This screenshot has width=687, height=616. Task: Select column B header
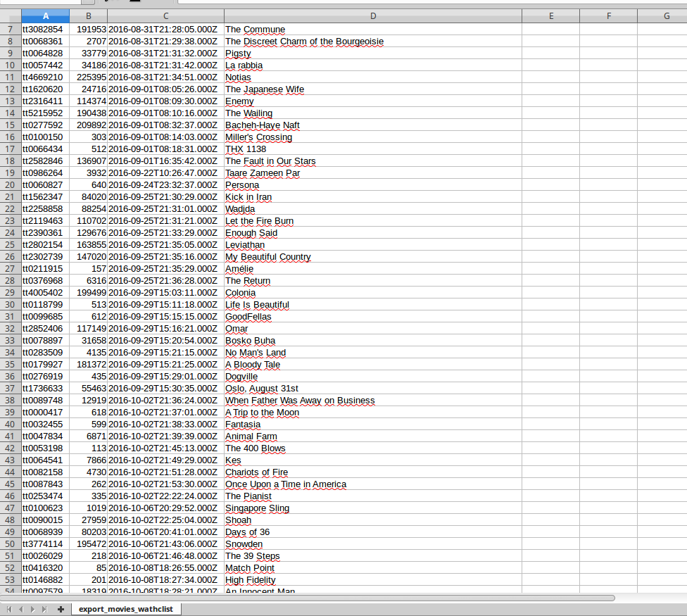(x=89, y=16)
